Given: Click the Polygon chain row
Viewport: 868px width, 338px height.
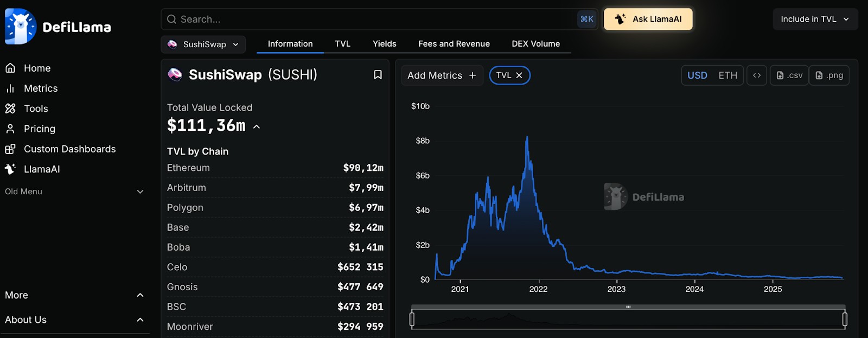Looking at the screenshot, I should coord(275,208).
